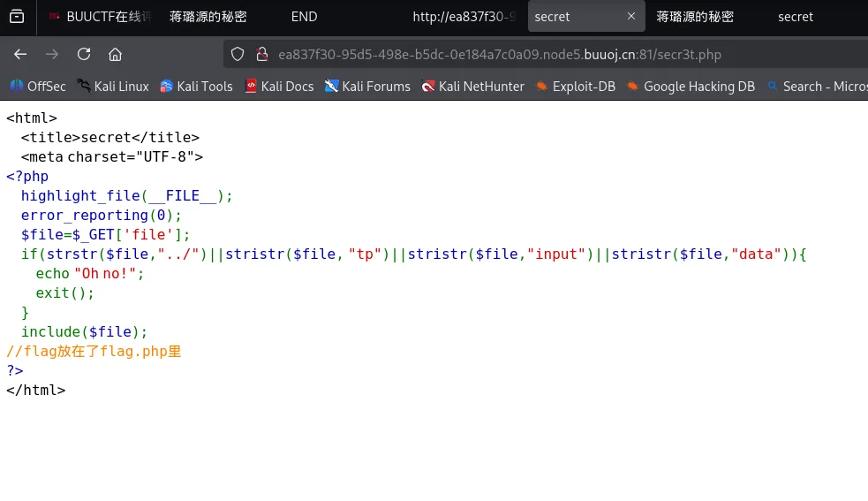
Task: Switch to the BUUCTF tab
Action: (99, 17)
